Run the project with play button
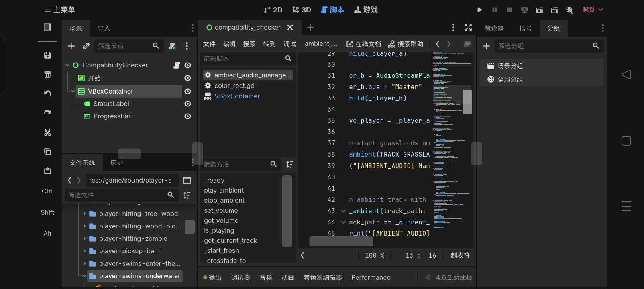644x289 pixels. 479,10
